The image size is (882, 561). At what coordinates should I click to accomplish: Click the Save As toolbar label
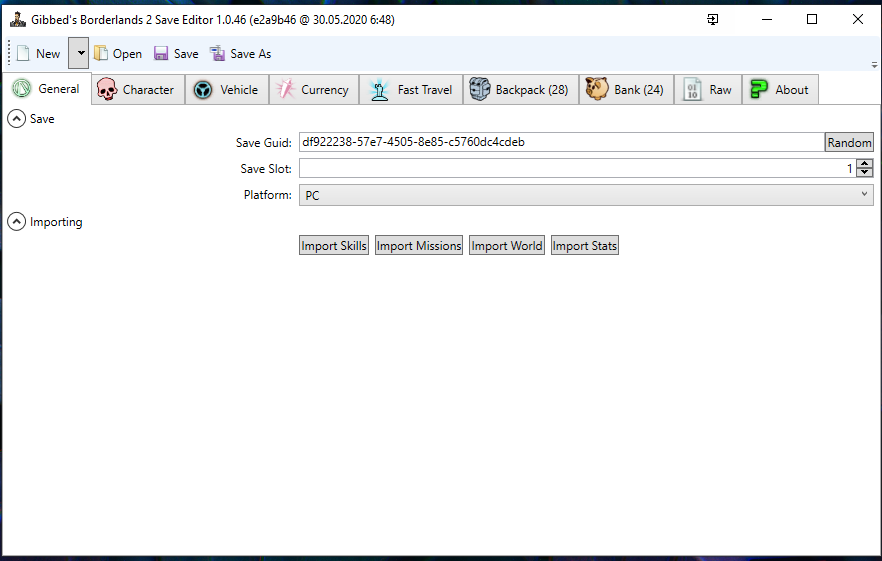click(x=251, y=53)
